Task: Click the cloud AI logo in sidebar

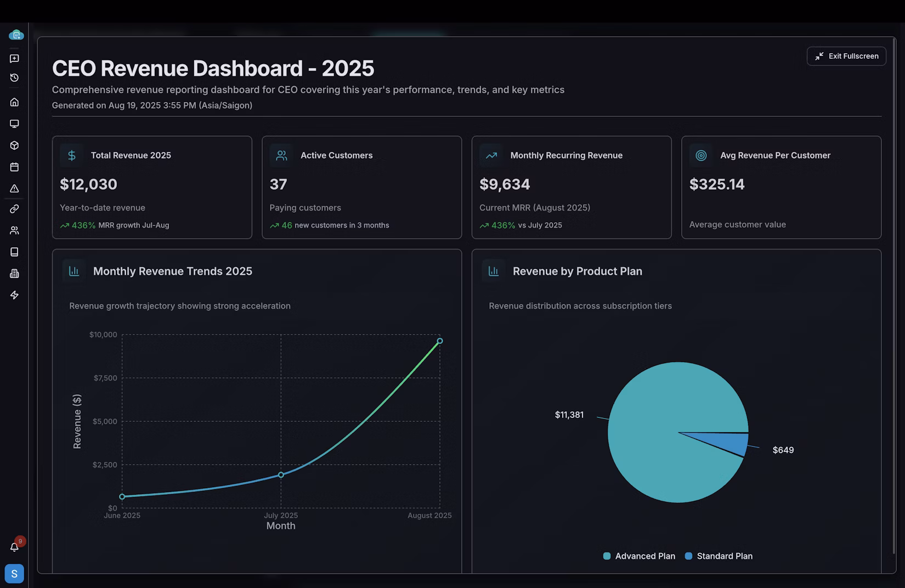Action: (16, 35)
